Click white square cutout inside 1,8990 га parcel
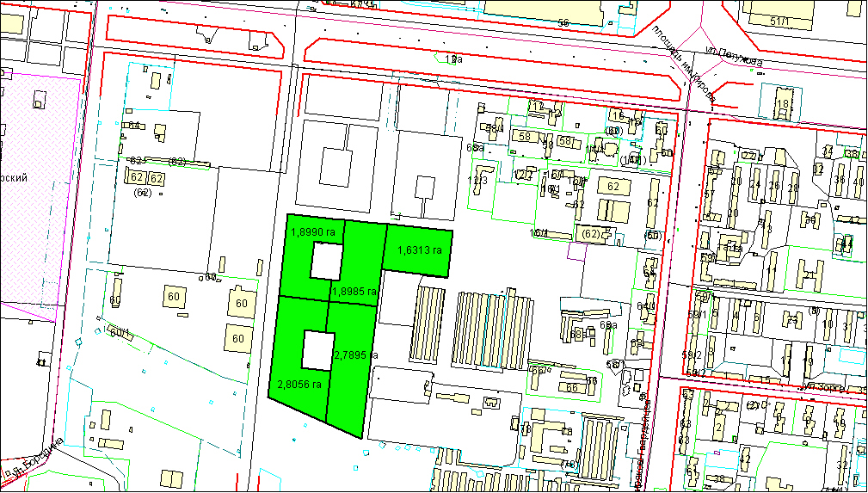 coord(324,261)
